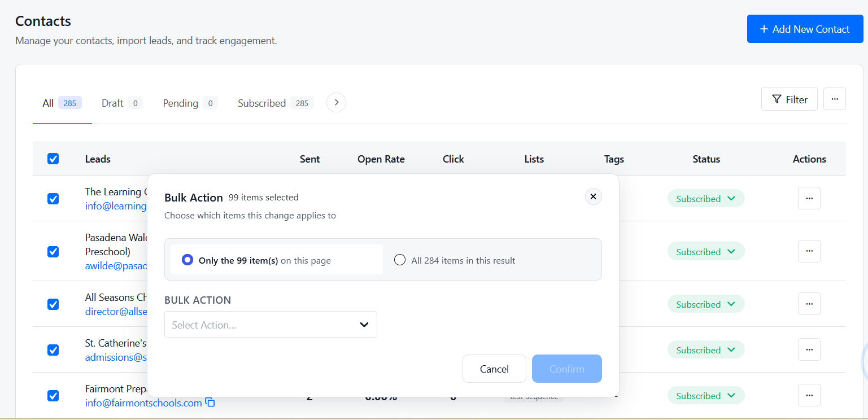Expand the Subscribed status dropdown for the Fairmont Prep row
This screenshot has width=868, height=420.
(x=706, y=396)
